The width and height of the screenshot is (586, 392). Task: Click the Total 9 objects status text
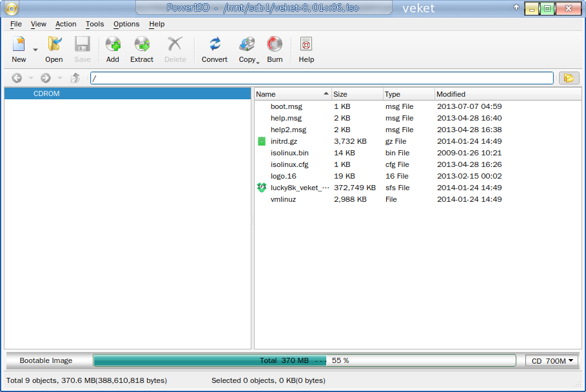click(86, 380)
